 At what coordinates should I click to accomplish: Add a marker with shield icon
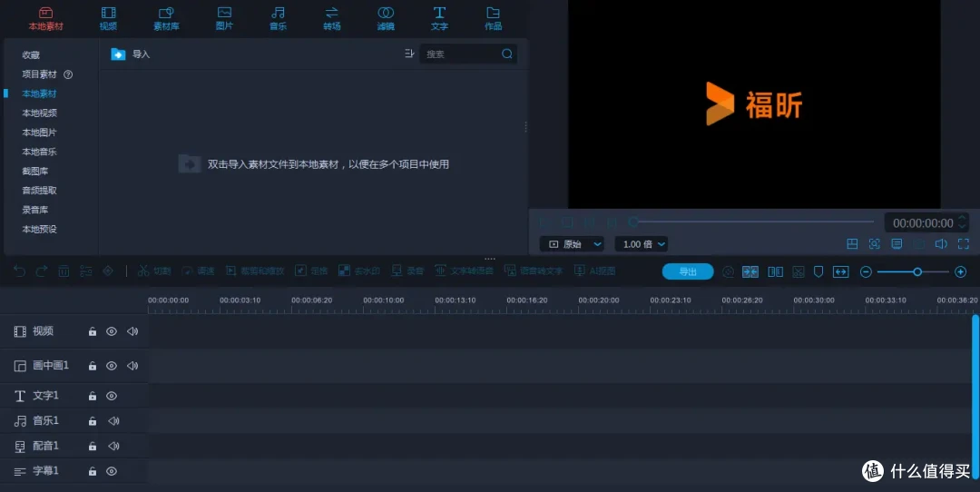click(x=818, y=271)
